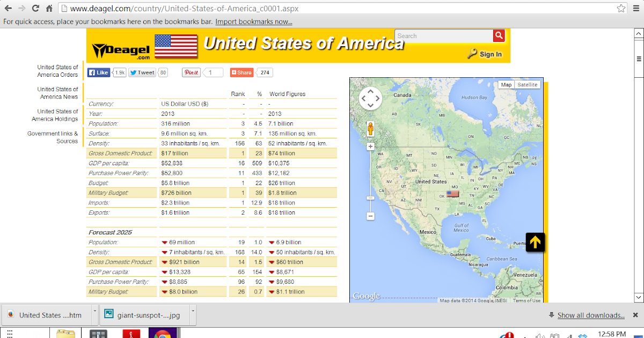Click the address bar URL
This screenshot has width=644, height=338.
[x=184, y=9]
